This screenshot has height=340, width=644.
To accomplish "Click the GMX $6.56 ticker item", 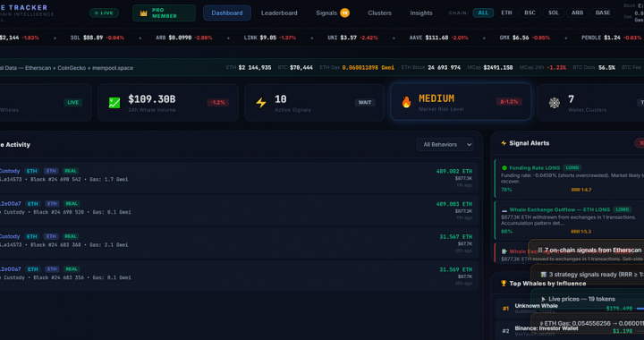I will (x=525, y=38).
